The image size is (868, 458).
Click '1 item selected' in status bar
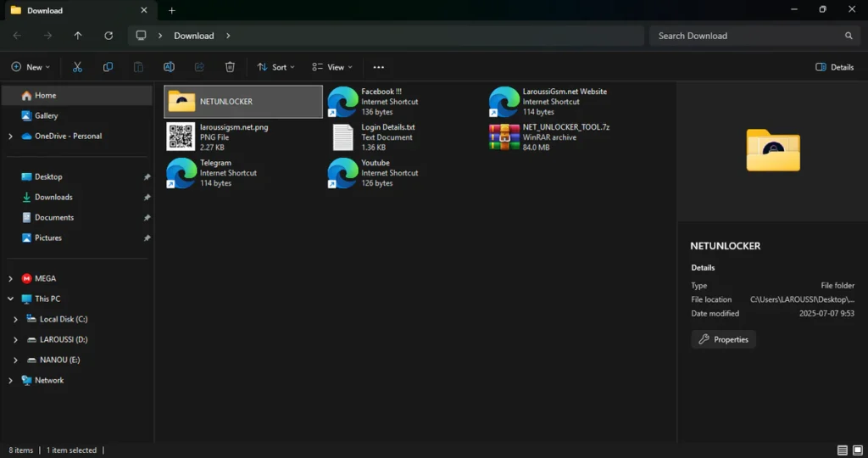click(x=71, y=450)
